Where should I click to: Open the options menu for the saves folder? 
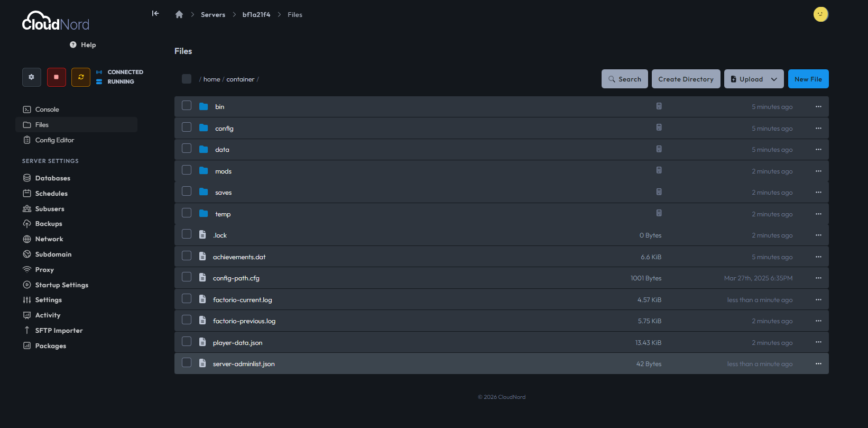pos(818,193)
